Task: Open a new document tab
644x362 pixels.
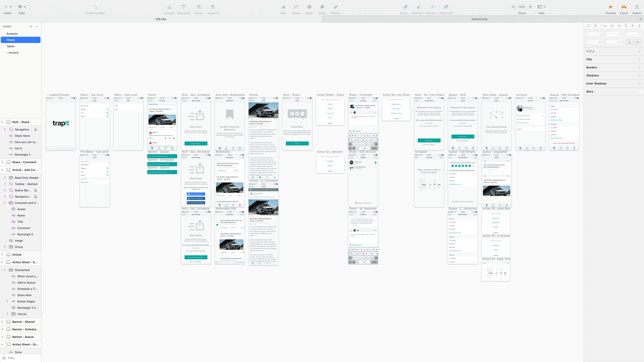Action: click(640, 19)
